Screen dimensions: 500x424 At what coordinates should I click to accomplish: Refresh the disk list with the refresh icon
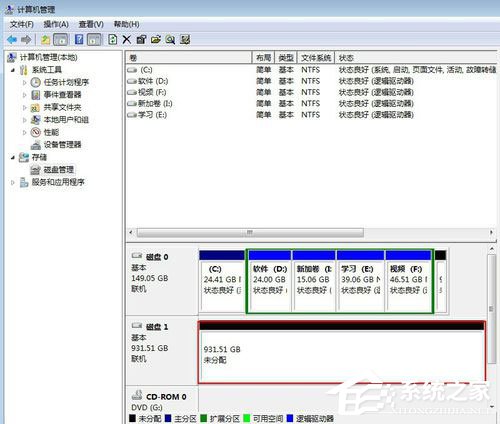[x=113, y=40]
